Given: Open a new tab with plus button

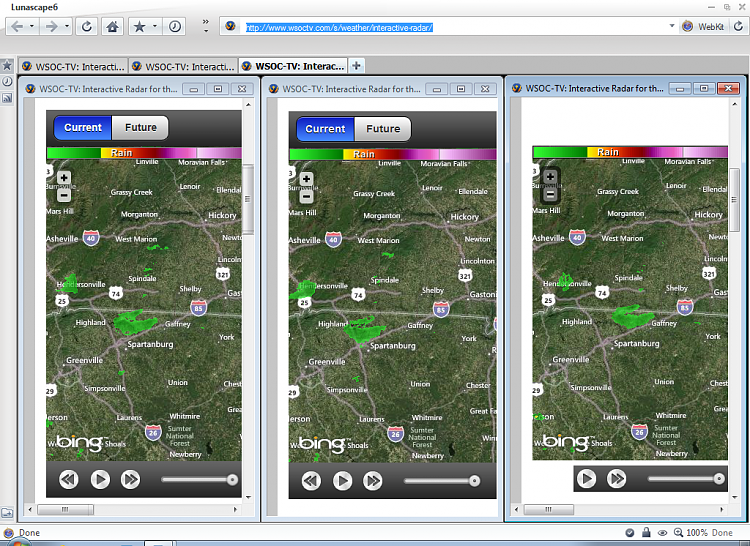Looking at the screenshot, I should tap(356, 66).
